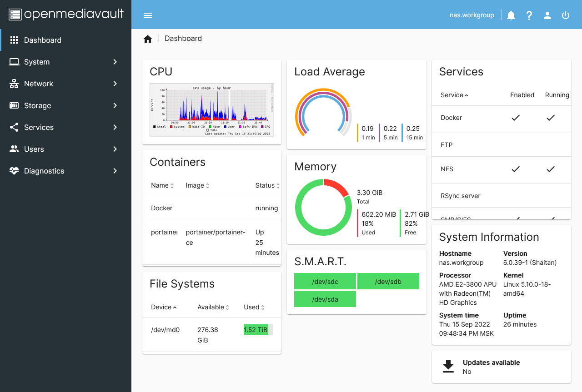Click the 1.52 TiB used progress bar
This screenshot has width=582, height=392.
(258, 330)
